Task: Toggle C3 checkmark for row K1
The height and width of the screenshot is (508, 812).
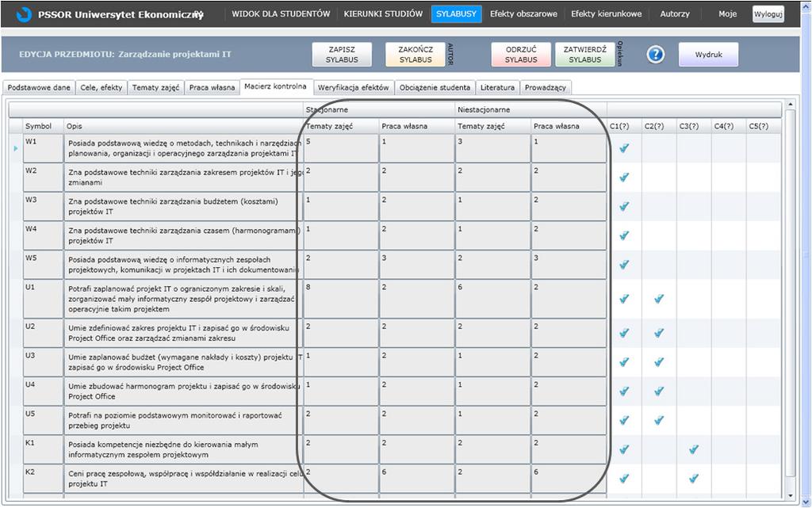Action: click(693, 449)
